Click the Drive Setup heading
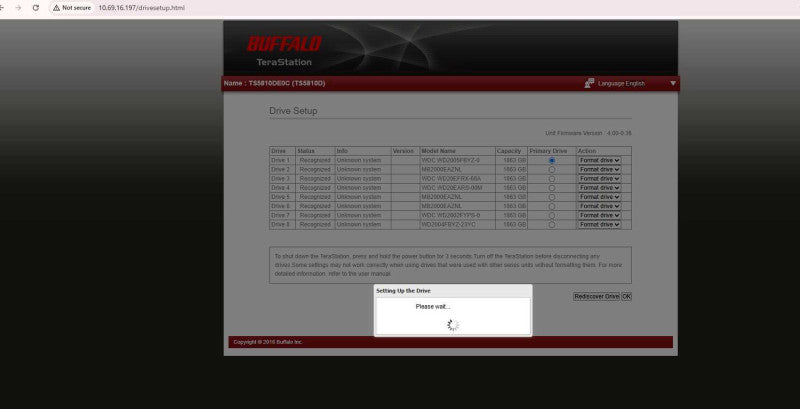The width and height of the screenshot is (800, 409). tap(293, 111)
